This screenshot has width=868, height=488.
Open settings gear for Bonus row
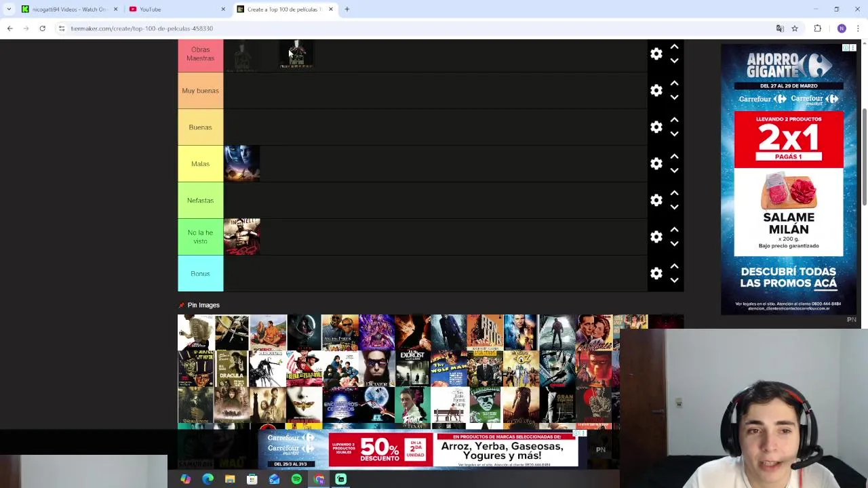tap(656, 273)
